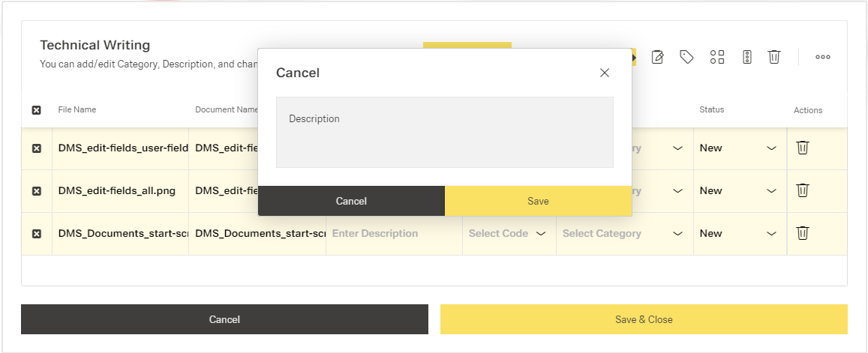Click the Save & Close button
The height and width of the screenshot is (353, 868).
[643, 319]
